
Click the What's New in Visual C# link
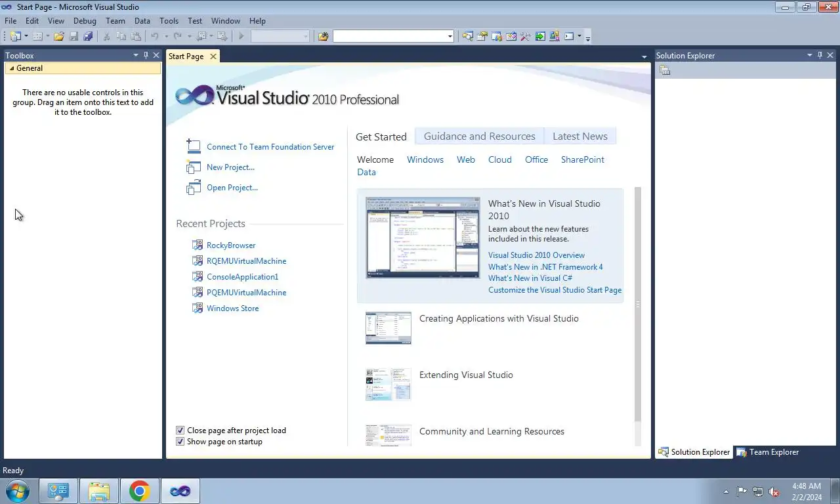tap(530, 278)
